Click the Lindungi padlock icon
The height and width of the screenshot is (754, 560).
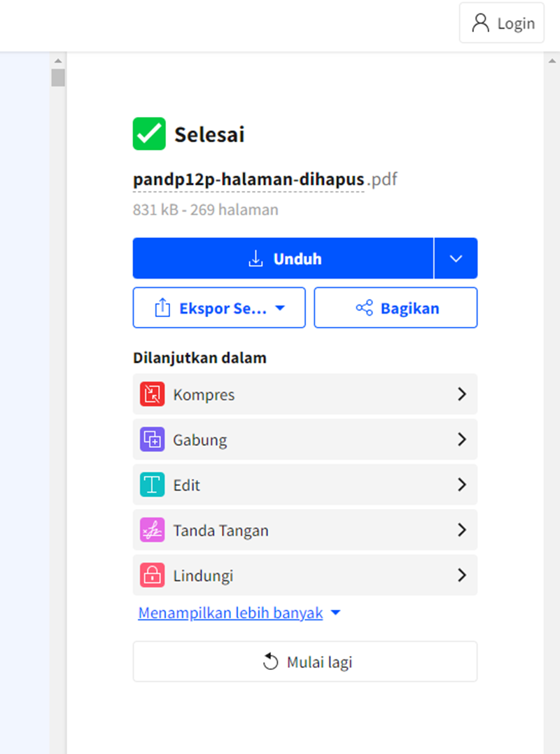(153, 575)
